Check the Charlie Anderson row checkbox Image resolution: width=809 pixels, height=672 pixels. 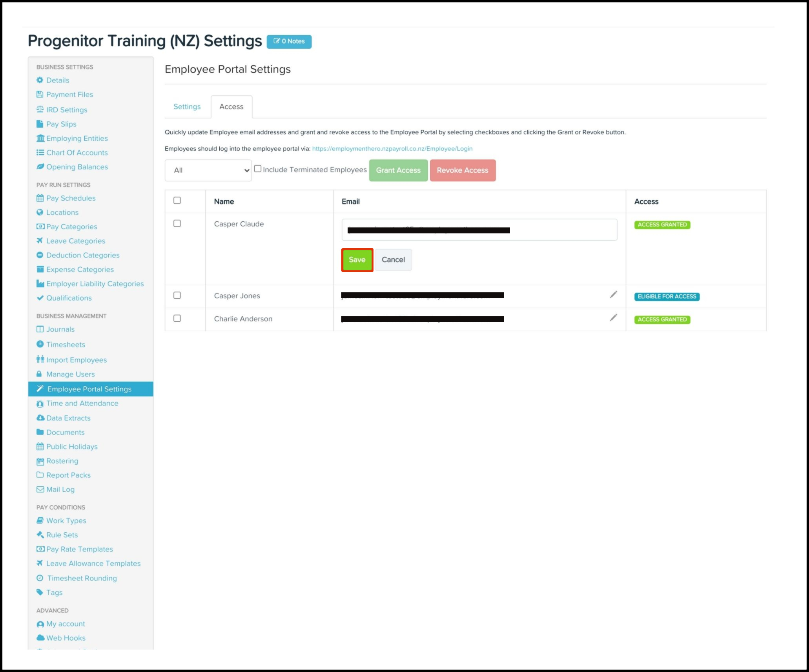(x=177, y=318)
